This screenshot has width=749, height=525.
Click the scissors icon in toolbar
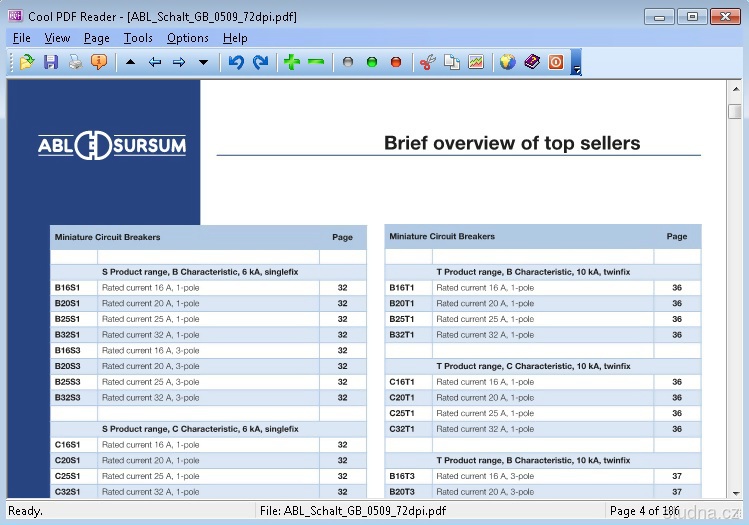(x=428, y=62)
